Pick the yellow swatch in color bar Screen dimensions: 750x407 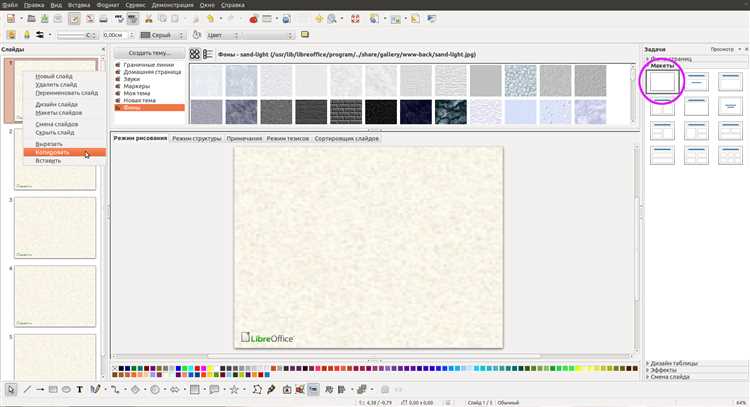(210, 368)
